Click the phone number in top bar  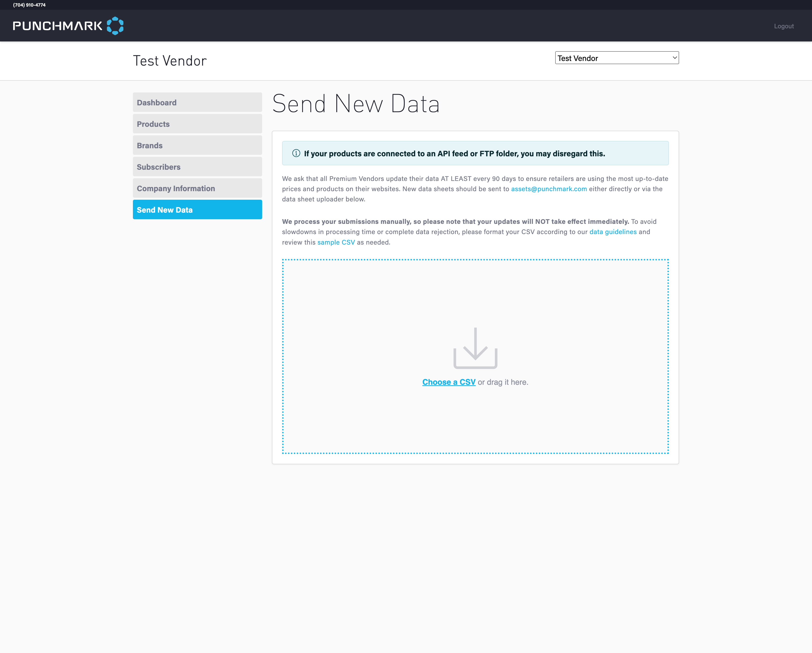(29, 5)
